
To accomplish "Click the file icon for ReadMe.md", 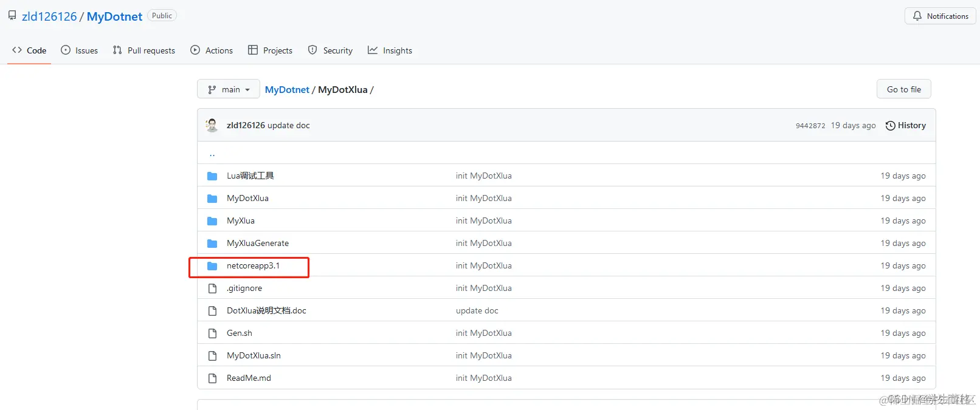I will (x=212, y=378).
